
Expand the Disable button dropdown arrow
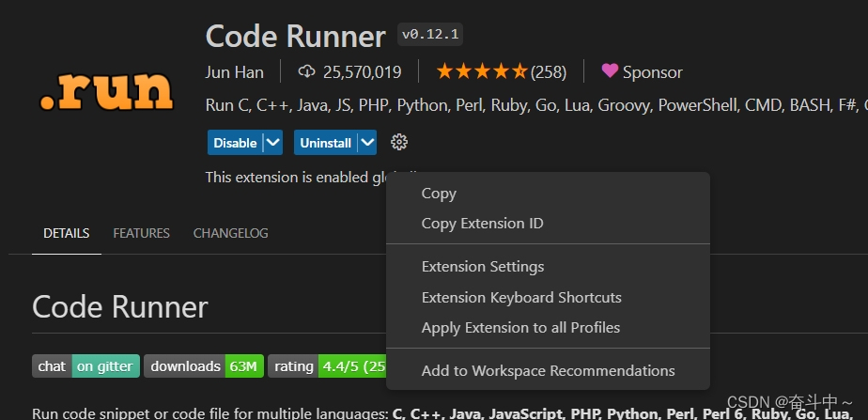pyautogui.click(x=273, y=143)
